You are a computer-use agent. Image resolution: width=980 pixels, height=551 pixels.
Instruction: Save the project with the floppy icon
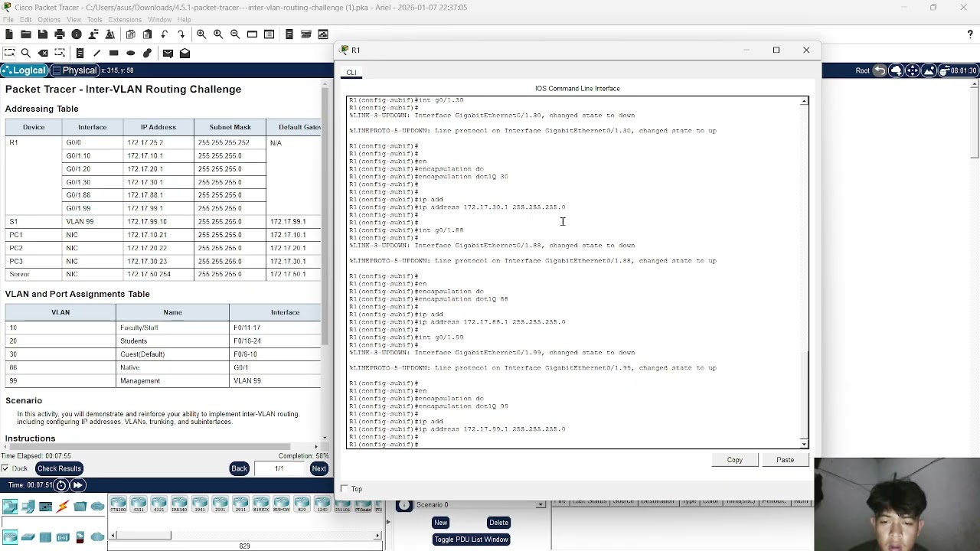[42, 34]
